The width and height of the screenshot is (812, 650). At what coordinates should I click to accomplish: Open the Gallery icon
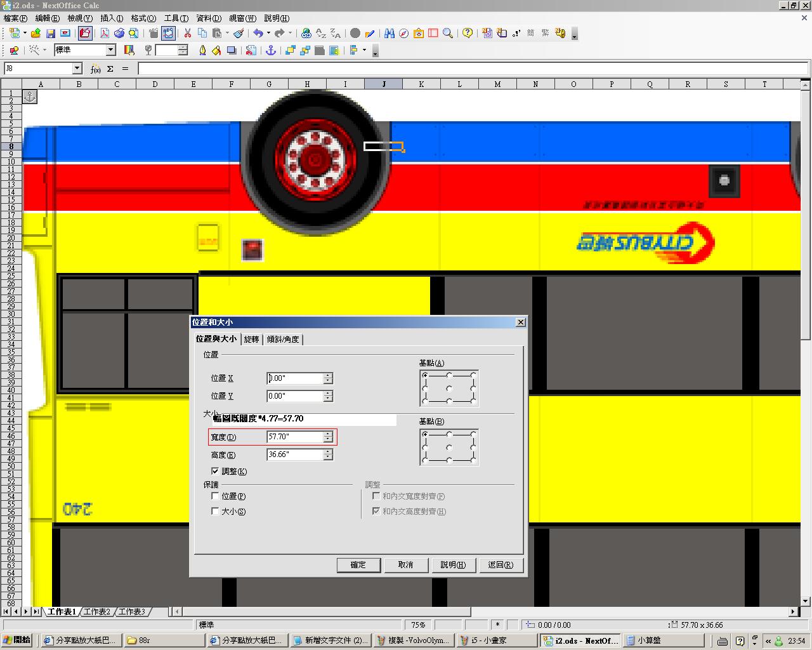[419, 34]
